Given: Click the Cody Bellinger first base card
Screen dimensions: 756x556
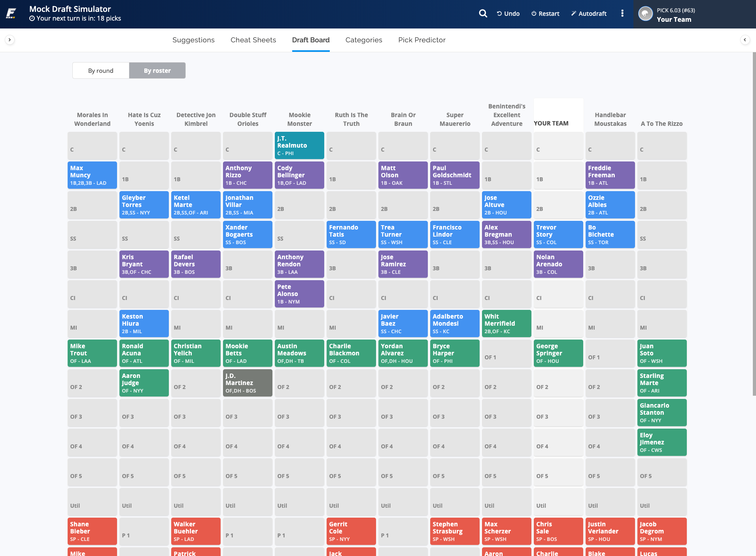Looking at the screenshot, I should pyautogui.click(x=300, y=175).
